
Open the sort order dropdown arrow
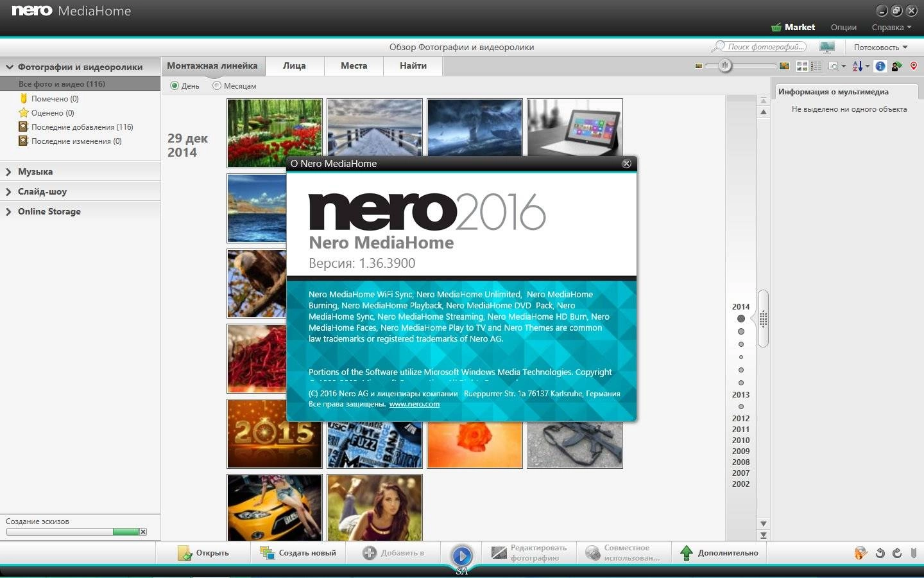(x=868, y=66)
